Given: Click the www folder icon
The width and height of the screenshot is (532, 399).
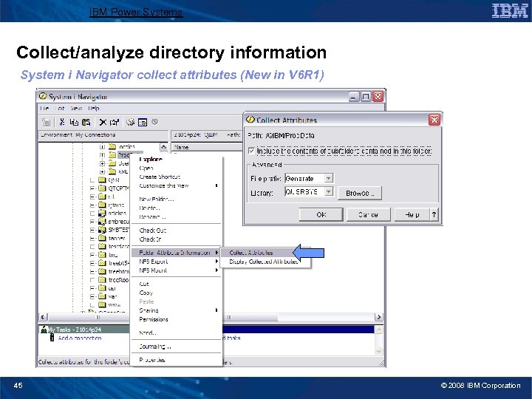Looking at the screenshot, I should [x=102, y=304].
